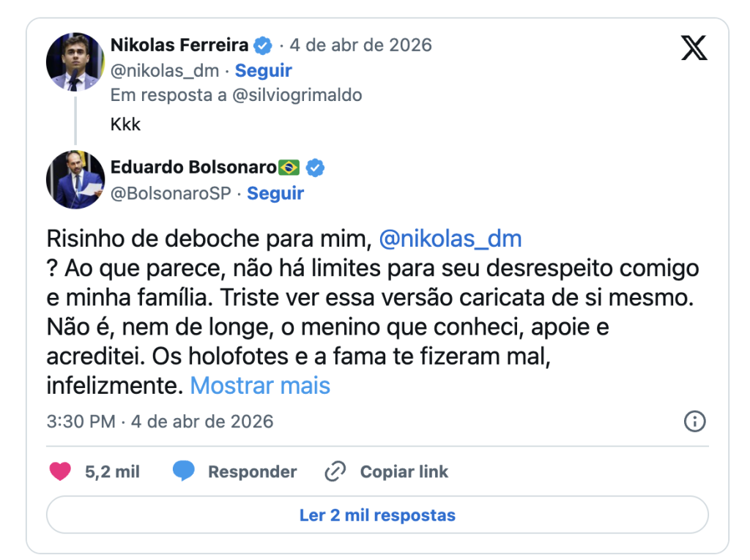Image resolution: width=750 pixels, height=560 pixels.
Task: Click the 5,2 mil likes count
Action: point(112,471)
